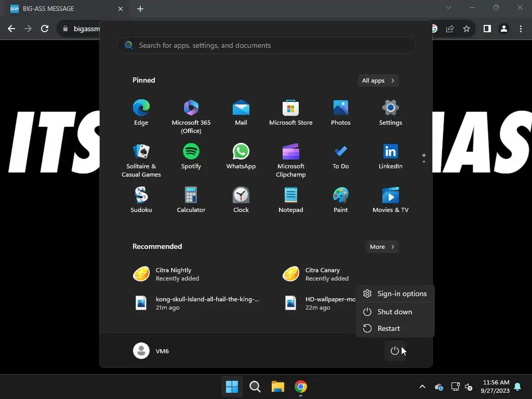
Task: Open the taskbar clock and date
Action: click(x=495, y=387)
